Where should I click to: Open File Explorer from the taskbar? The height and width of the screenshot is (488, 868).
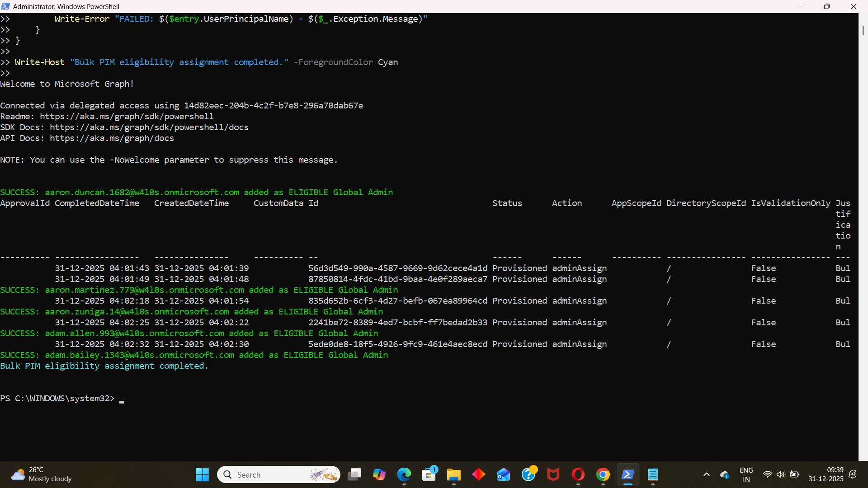click(453, 474)
